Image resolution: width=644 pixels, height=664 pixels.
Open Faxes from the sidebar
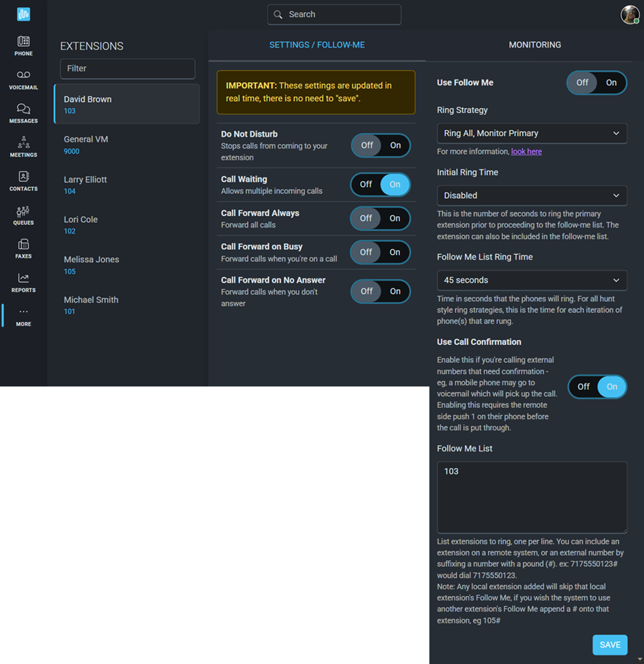click(x=24, y=248)
